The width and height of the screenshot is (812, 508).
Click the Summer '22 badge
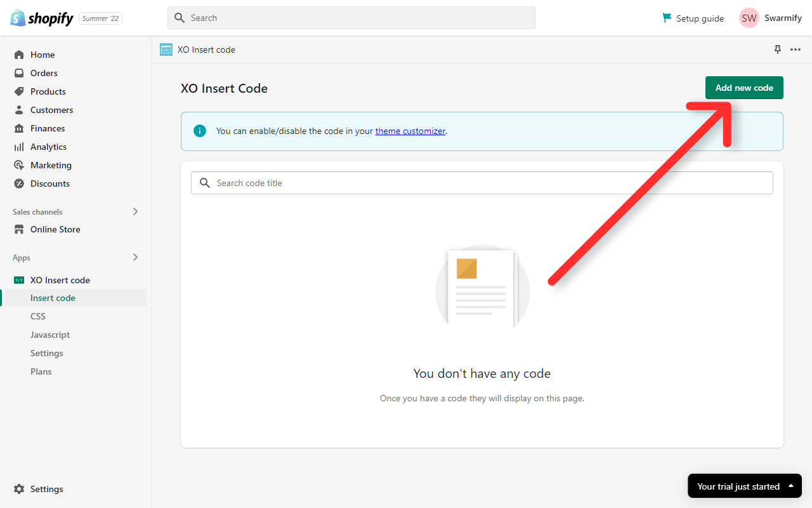(x=100, y=18)
